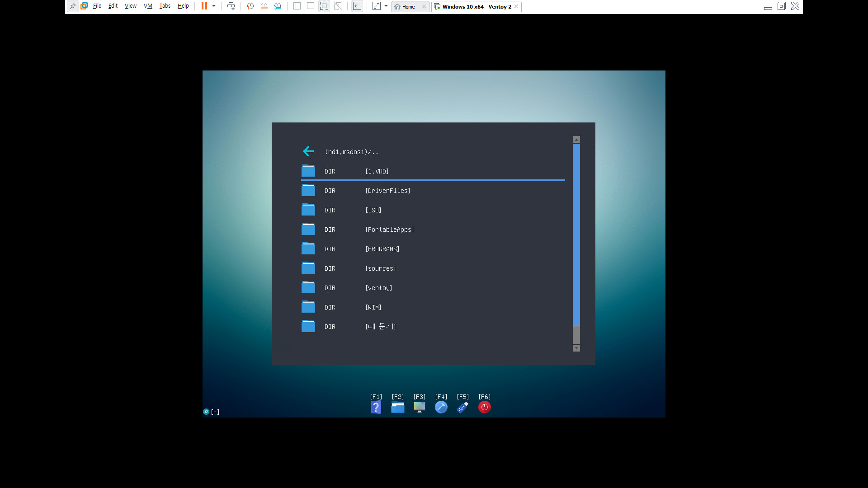Image resolution: width=868 pixels, height=488 pixels.
Task: Open the Tabs menu
Action: (165, 6)
